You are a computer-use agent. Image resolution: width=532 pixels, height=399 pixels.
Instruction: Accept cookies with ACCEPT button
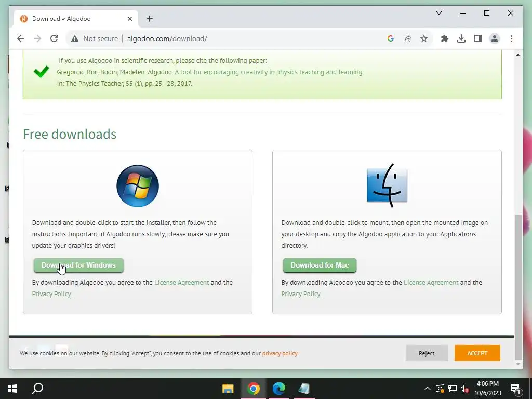pos(477,353)
